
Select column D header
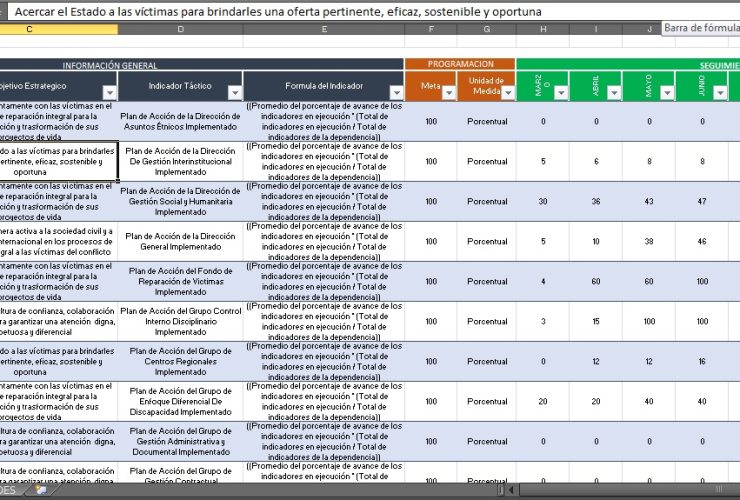[180, 29]
